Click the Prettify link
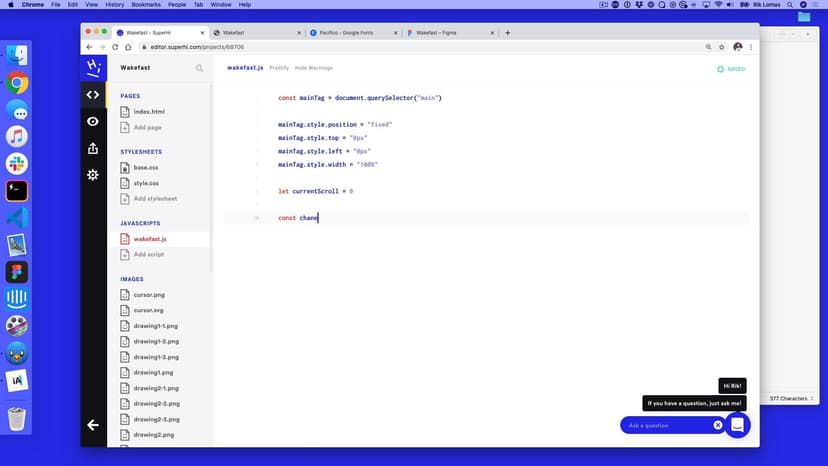The height and width of the screenshot is (466, 828). pyautogui.click(x=279, y=68)
